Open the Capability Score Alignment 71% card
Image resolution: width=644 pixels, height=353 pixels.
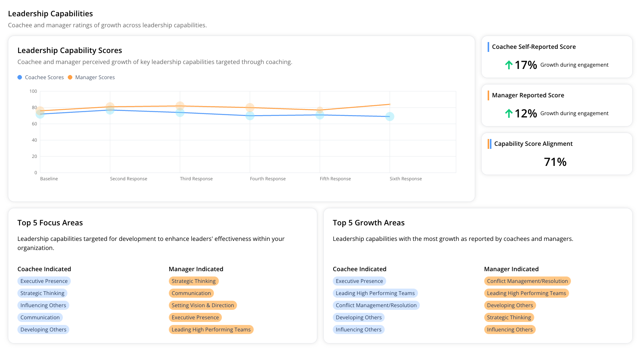point(557,154)
